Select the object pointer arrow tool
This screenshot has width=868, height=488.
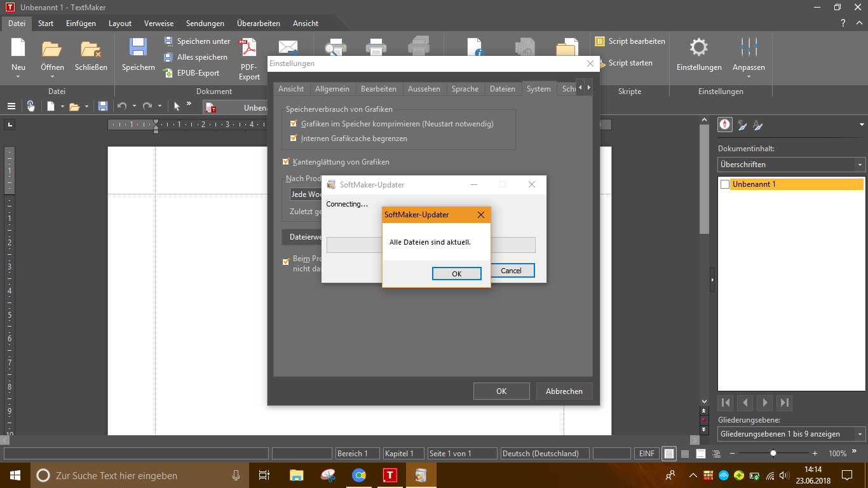177,106
